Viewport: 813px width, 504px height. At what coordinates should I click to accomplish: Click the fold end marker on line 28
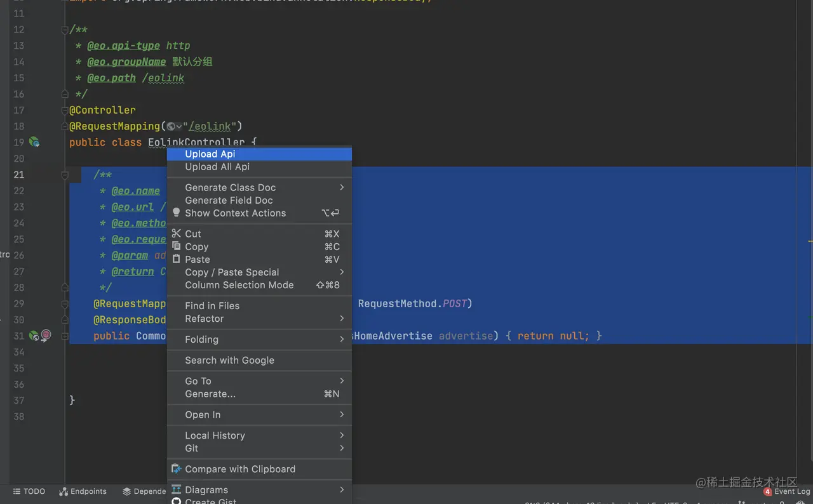coord(65,288)
